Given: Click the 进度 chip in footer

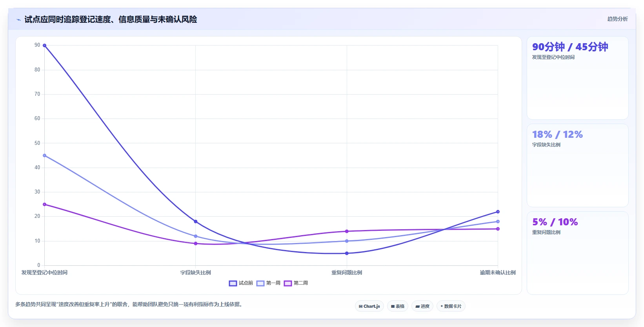Looking at the screenshot, I should click(x=422, y=306).
